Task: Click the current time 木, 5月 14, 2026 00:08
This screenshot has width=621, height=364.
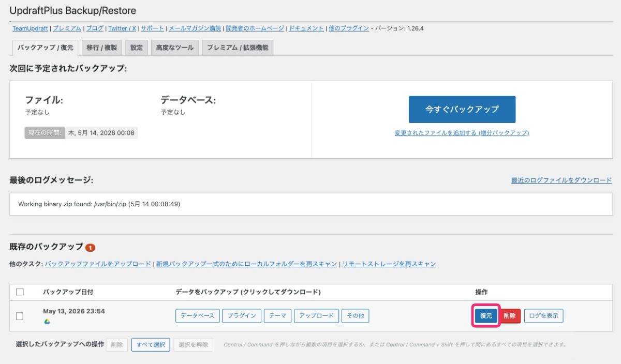Action: (x=101, y=133)
